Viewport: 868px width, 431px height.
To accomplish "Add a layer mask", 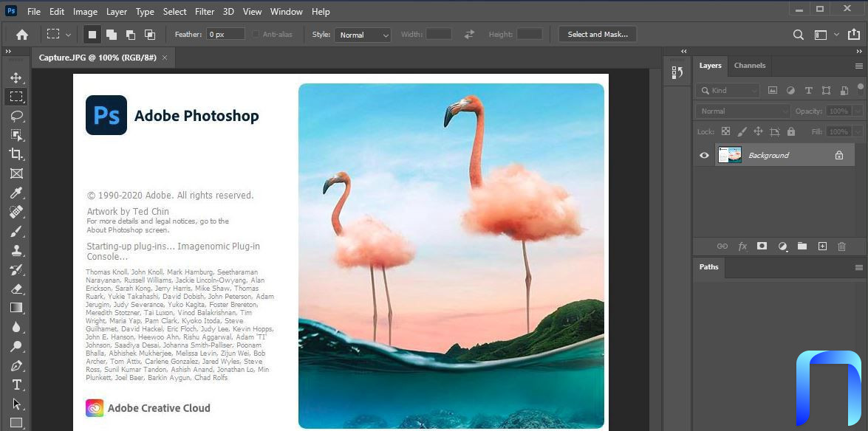I will pos(762,246).
